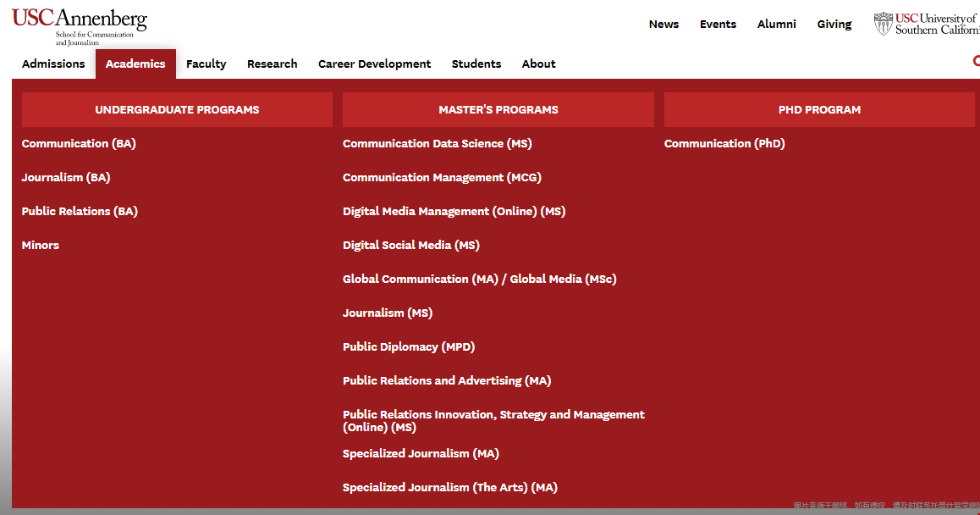This screenshot has height=515, width=980.
Task: Select the Academics menu tab
Action: coord(135,64)
